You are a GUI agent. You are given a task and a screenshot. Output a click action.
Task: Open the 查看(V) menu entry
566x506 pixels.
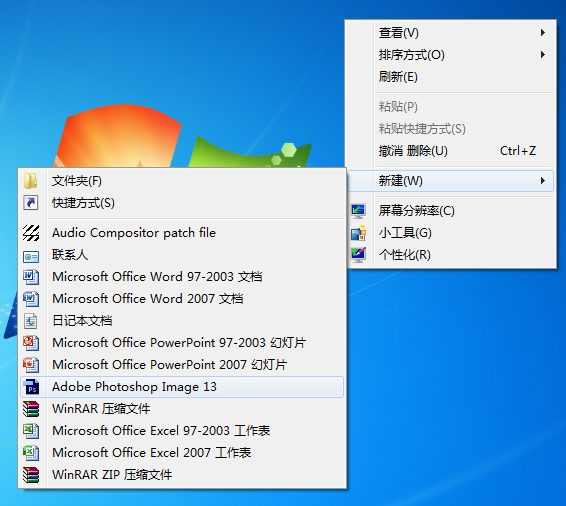click(450, 33)
